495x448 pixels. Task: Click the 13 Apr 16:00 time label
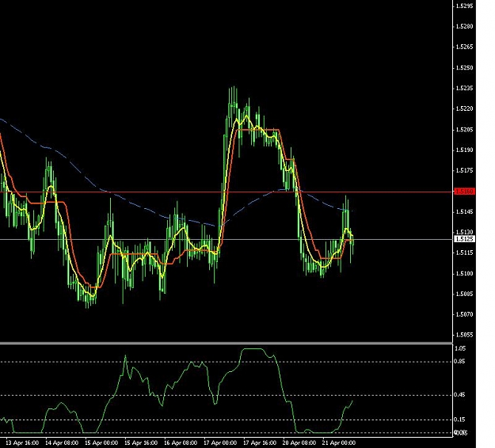pos(22,443)
